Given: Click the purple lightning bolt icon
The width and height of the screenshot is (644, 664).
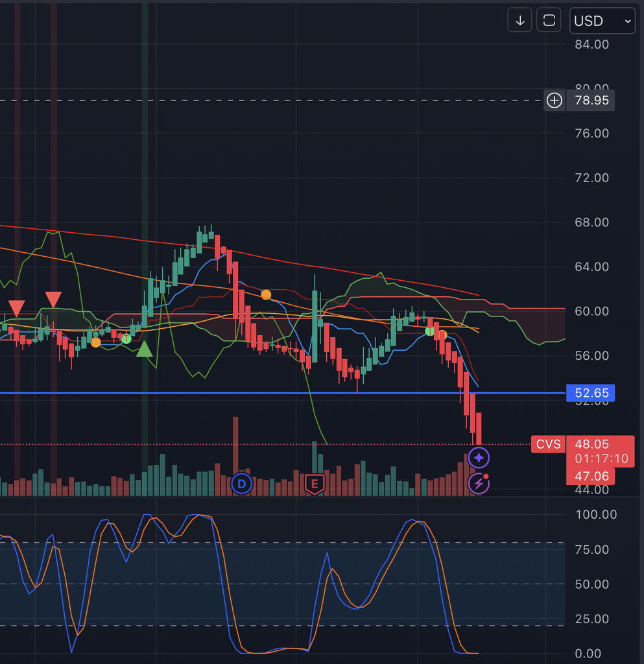Looking at the screenshot, I should 479,483.
